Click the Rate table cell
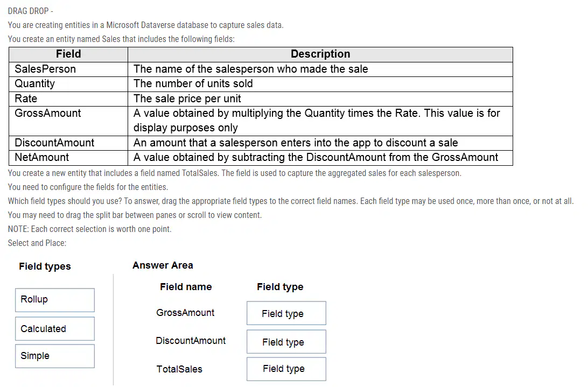 pos(68,99)
